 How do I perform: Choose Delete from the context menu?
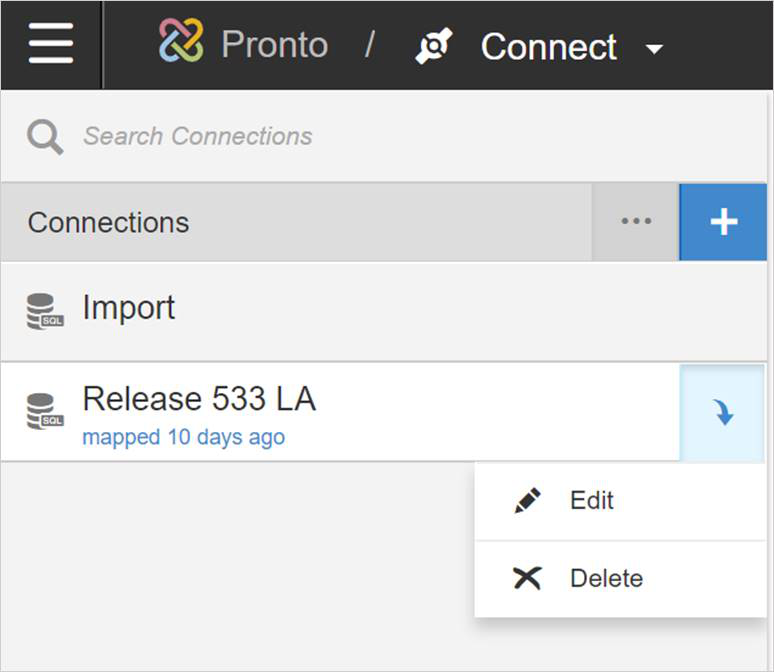coord(606,578)
